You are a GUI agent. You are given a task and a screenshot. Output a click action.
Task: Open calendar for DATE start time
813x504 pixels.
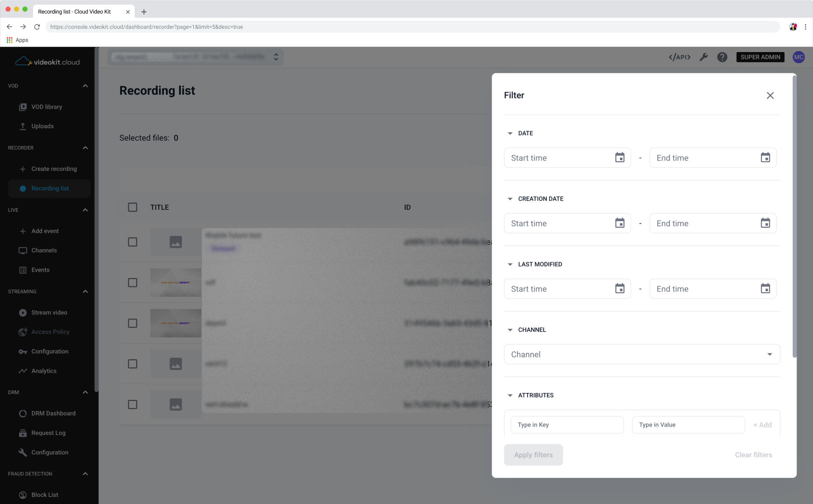tap(620, 158)
